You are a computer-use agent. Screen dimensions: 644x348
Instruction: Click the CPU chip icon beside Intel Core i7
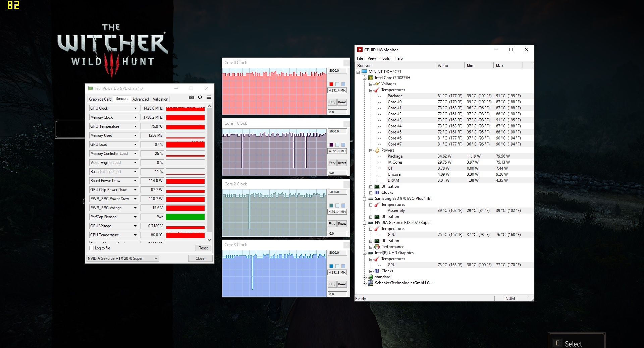point(371,78)
